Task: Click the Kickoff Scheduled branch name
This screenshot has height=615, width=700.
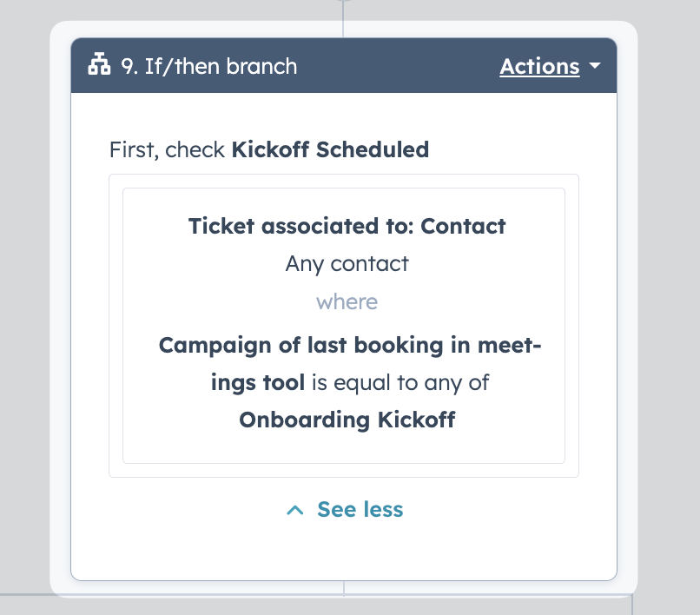Action: [330, 149]
